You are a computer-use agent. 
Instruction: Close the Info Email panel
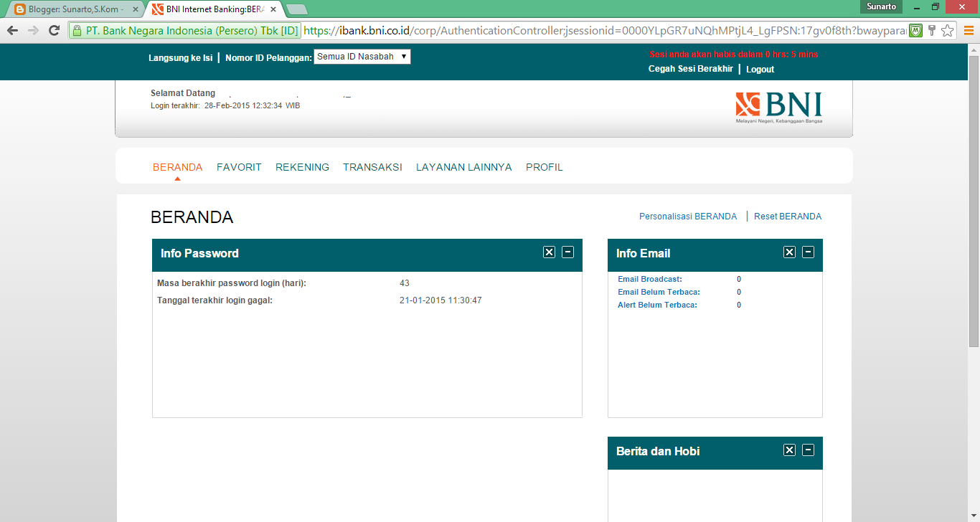pyautogui.click(x=789, y=252)
